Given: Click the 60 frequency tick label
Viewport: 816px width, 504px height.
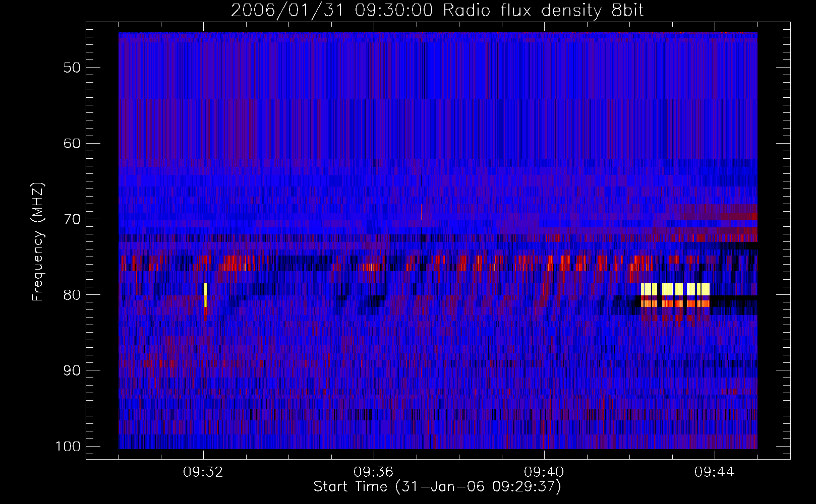Looking at the screenshot, I should (72, 143).
